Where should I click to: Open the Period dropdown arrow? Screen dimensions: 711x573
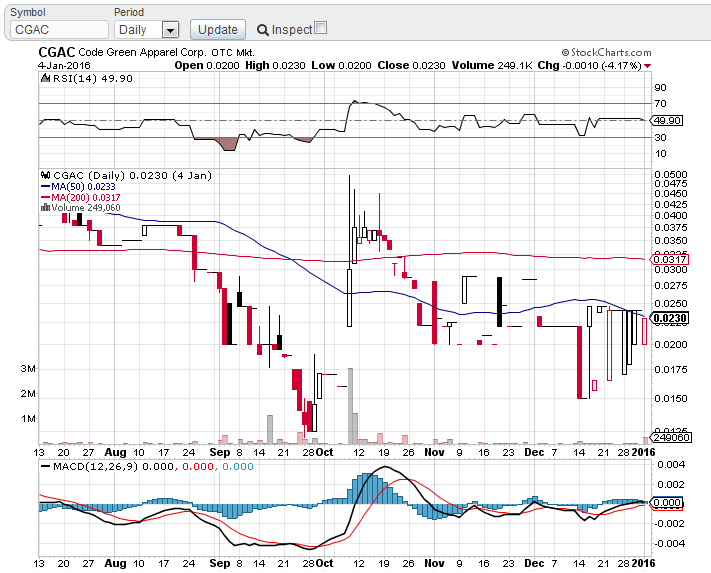click(170, 30)
